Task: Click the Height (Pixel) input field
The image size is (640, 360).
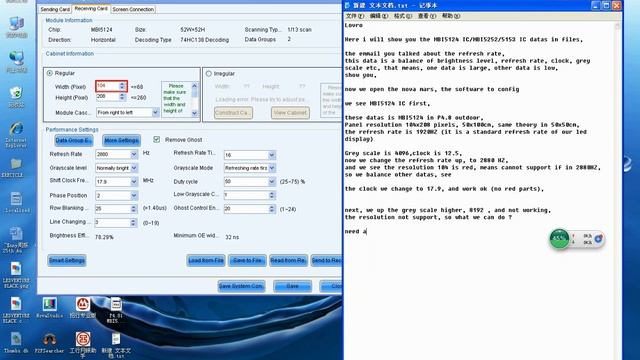Action: click(107, 97)
